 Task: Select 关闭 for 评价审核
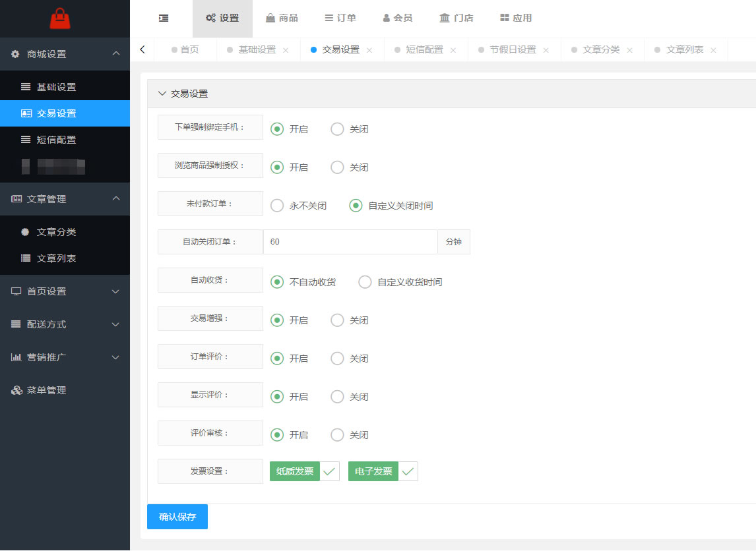pyautogui.click(x=337, y=435)
